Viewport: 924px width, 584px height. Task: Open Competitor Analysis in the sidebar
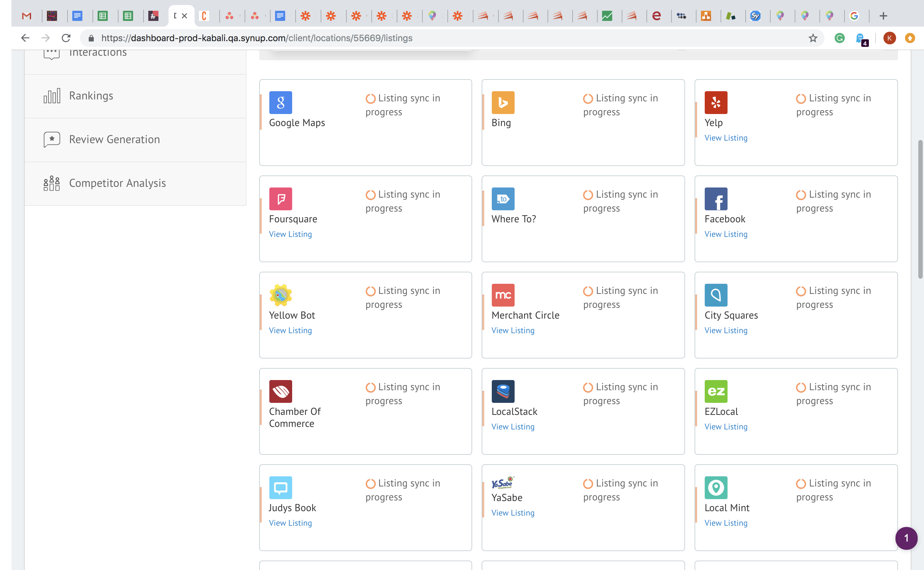click(135, 183)
